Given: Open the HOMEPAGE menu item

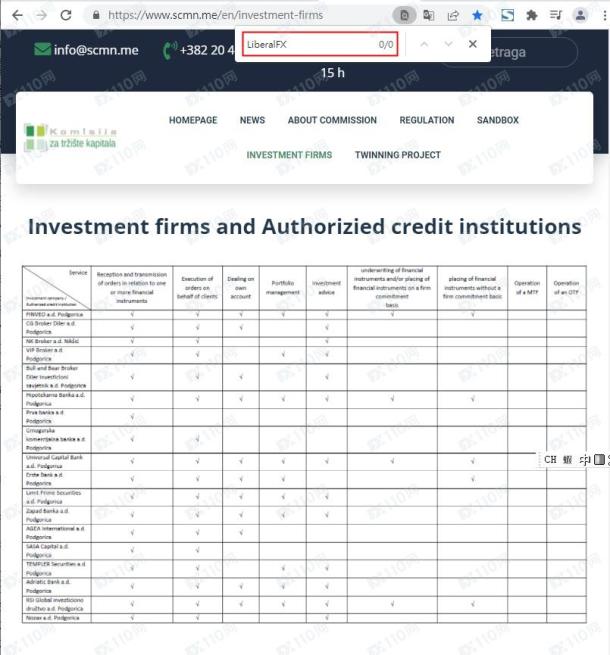Looking at the screenshot, I should pos(193,120).
